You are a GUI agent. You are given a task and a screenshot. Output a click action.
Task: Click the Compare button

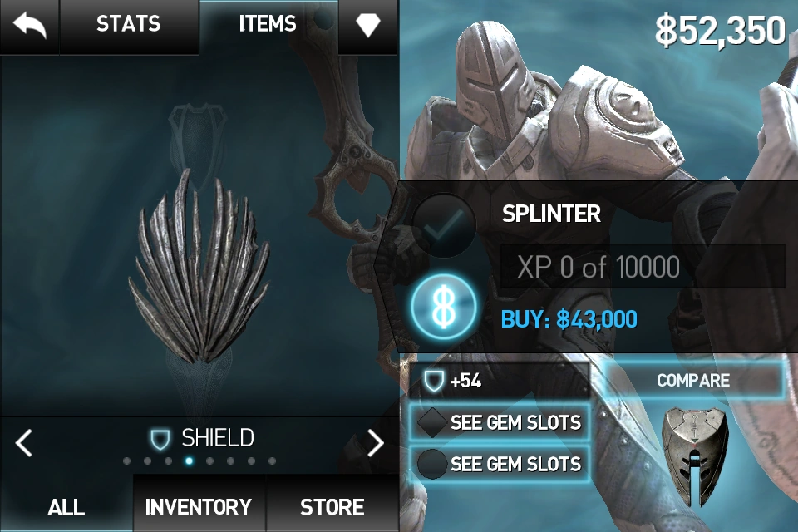(x=693, y=380)
